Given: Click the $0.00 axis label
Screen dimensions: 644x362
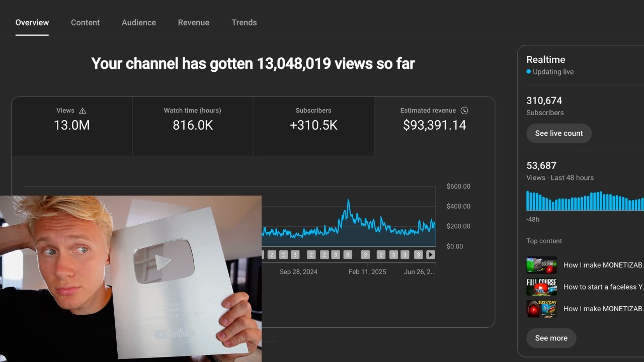Looking at the screenshot, I should click(455, 246).
